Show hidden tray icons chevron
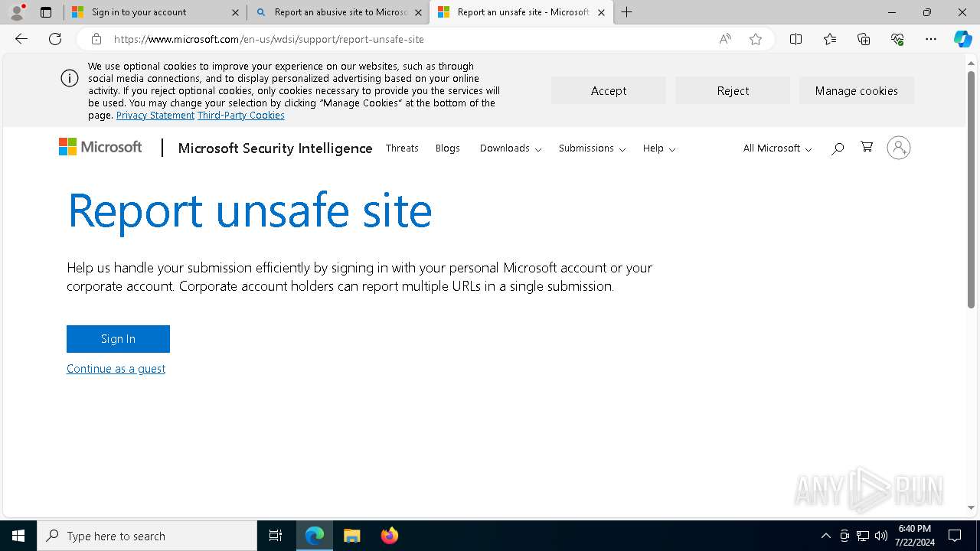The width and height of the screenshot is (980, 551). coord(825,536)
